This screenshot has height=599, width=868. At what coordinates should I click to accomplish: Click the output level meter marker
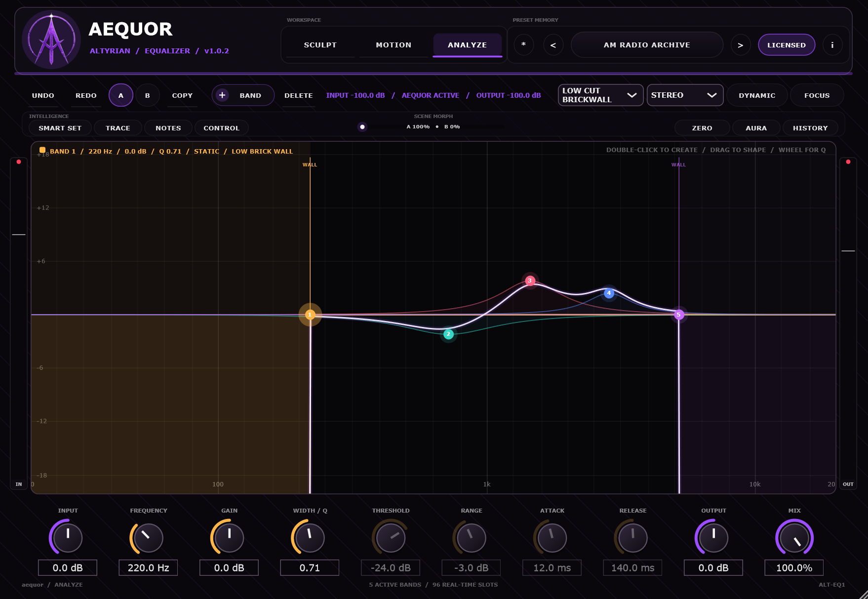848,251
